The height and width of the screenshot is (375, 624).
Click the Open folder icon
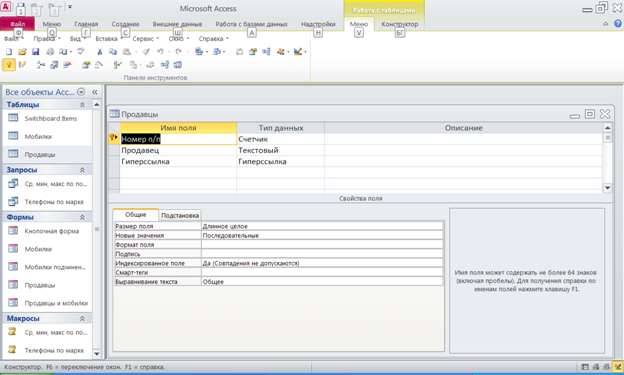click(x=22, y=51)
